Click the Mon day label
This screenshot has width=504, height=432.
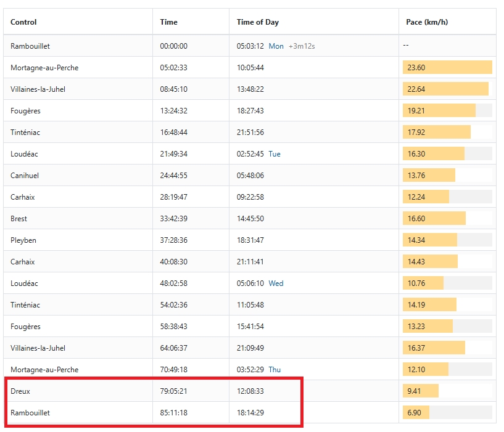276,46
